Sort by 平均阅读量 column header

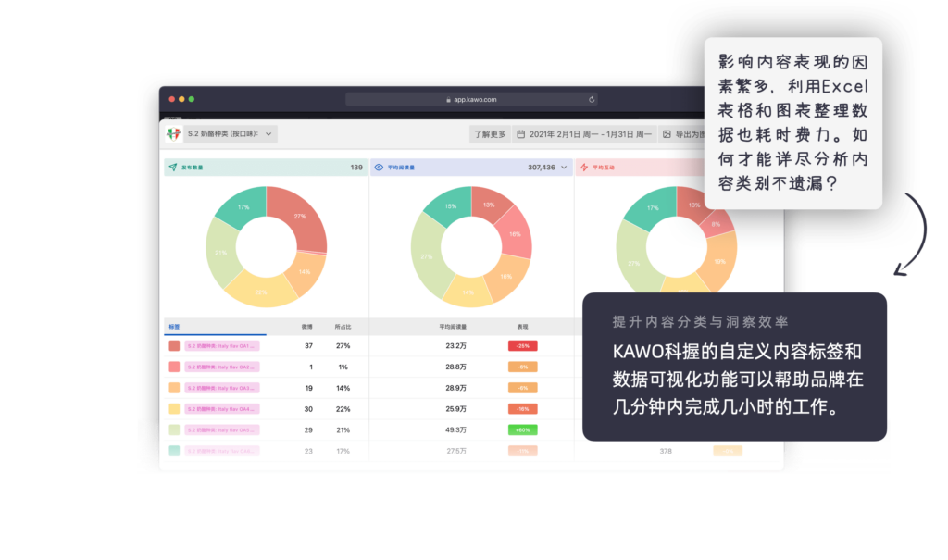(453, 327)
